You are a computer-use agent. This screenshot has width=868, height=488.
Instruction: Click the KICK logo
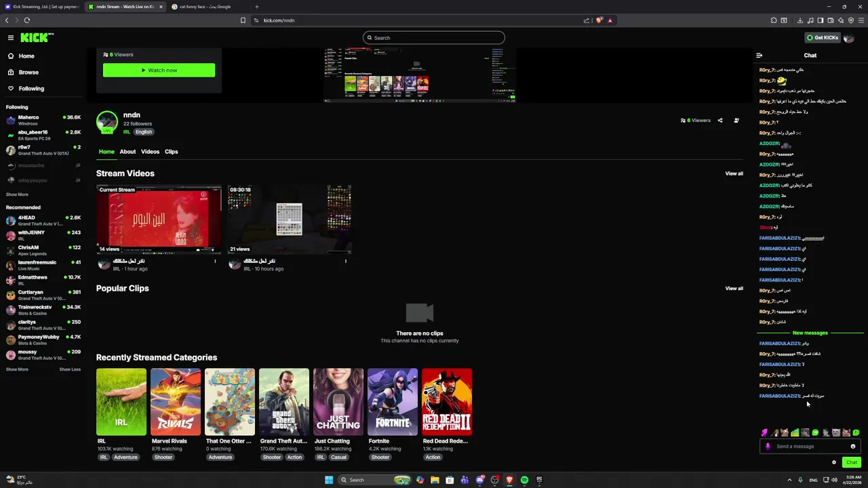[x=37, y=38]
